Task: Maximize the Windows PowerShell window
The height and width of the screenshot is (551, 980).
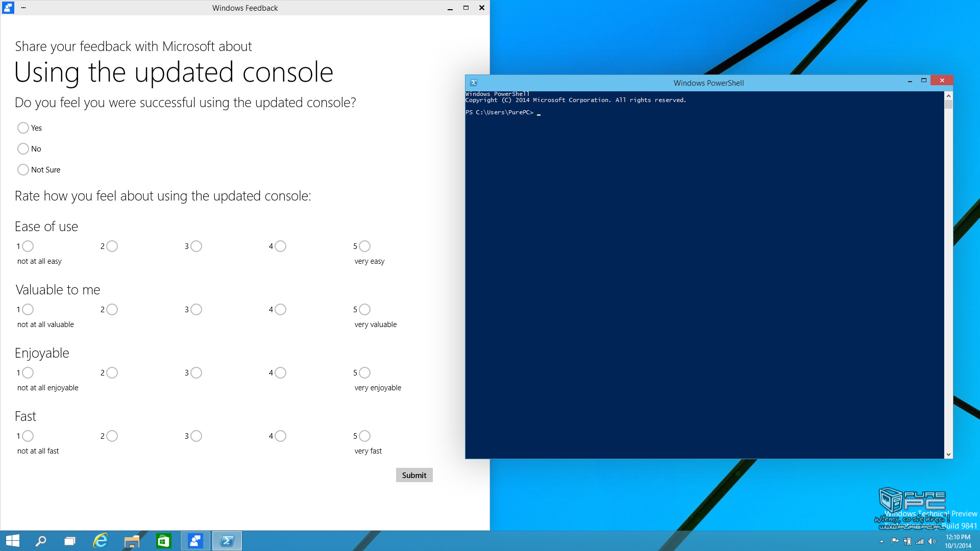Action: click(x=923, y=81)
